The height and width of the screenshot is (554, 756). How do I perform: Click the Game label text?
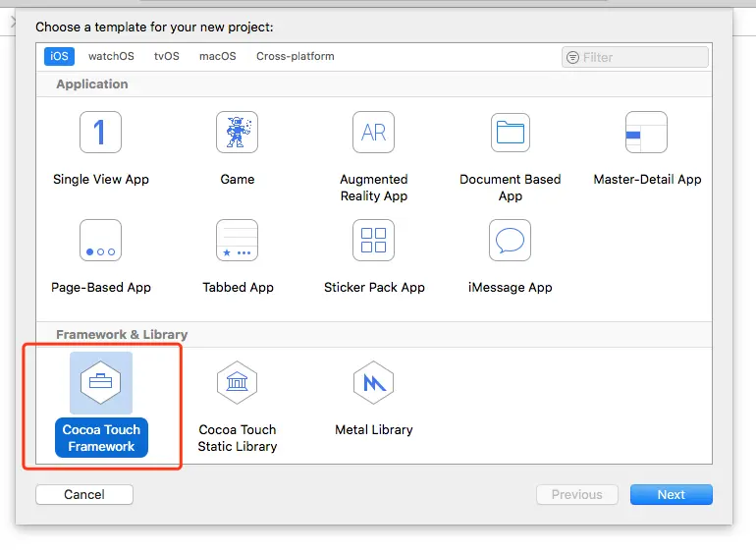point(238,180)
